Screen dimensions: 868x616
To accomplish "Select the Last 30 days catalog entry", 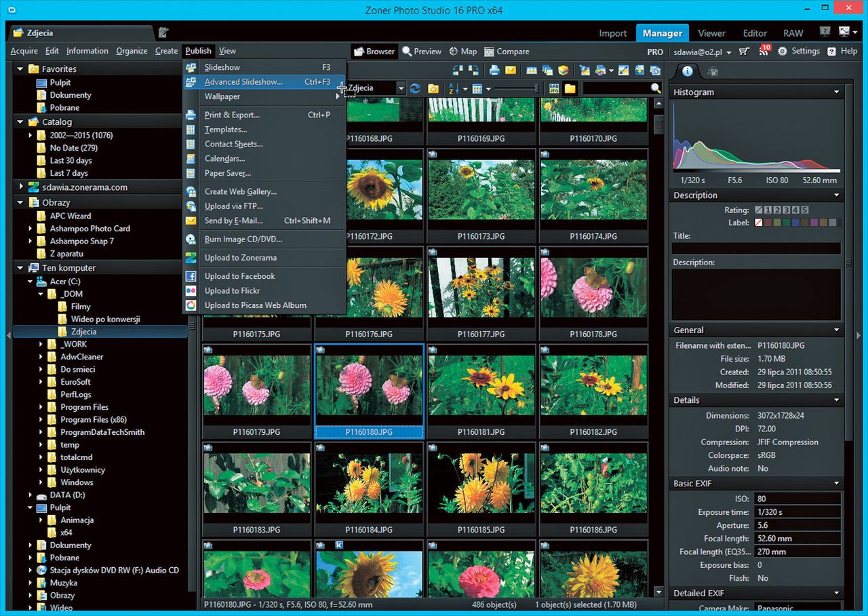I will coord(71,161).
